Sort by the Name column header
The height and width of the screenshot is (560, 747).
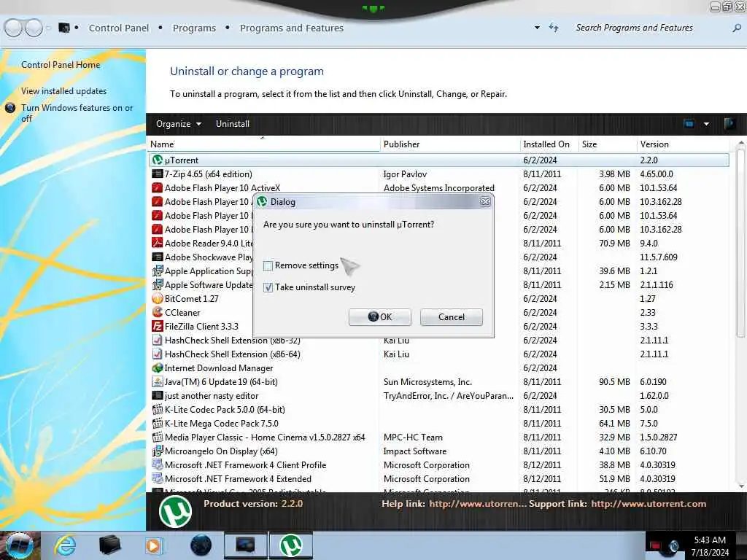tap(264, 144)
